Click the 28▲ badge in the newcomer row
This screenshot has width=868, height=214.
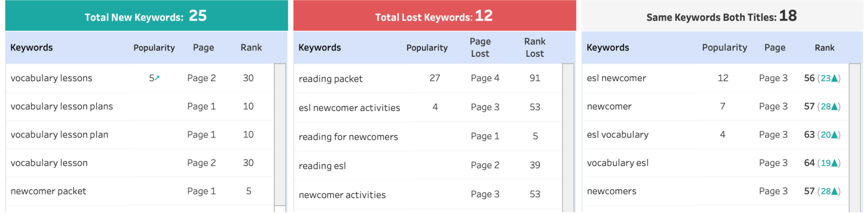(x=829, y=106)
